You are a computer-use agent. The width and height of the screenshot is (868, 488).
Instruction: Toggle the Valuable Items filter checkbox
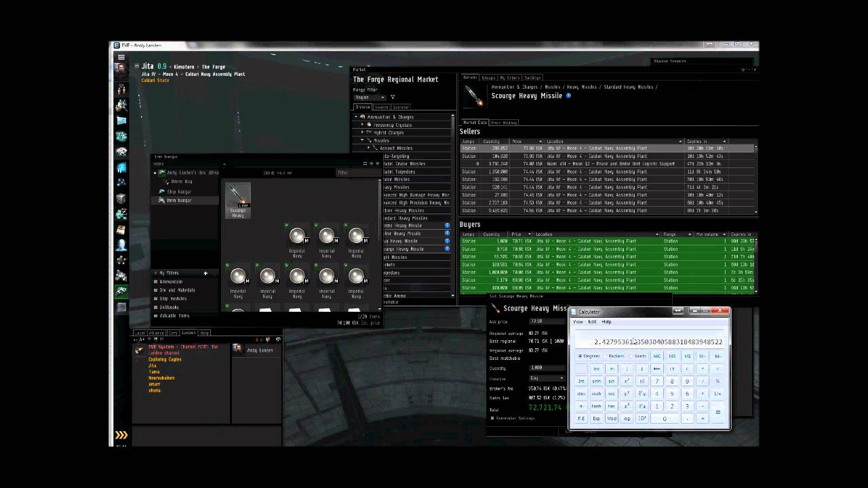[155, 316]
